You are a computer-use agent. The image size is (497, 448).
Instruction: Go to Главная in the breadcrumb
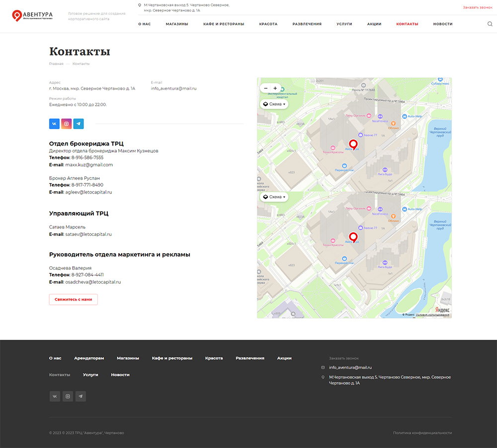point(56,64)
